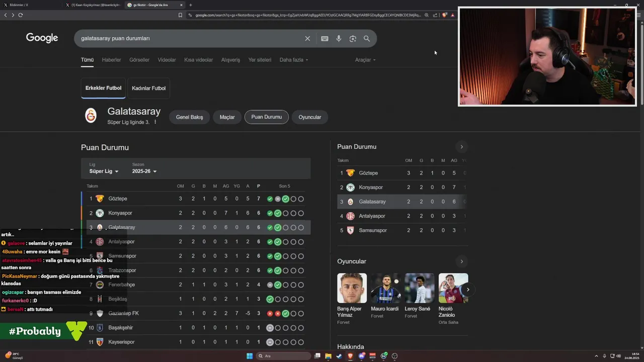Click the Puan Durumu pill button
The width and height of the screenshot is (644, 362).
coord(267,117)
